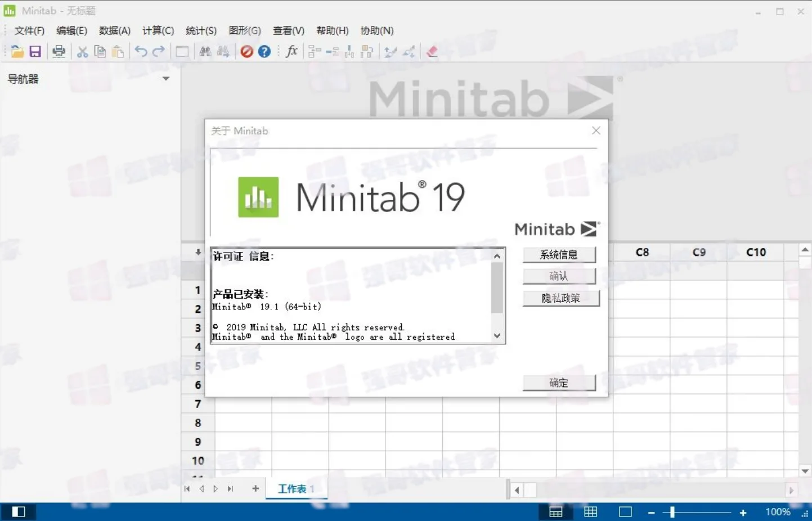Click the third icon right of fx
812x521 pixels.
349,52
